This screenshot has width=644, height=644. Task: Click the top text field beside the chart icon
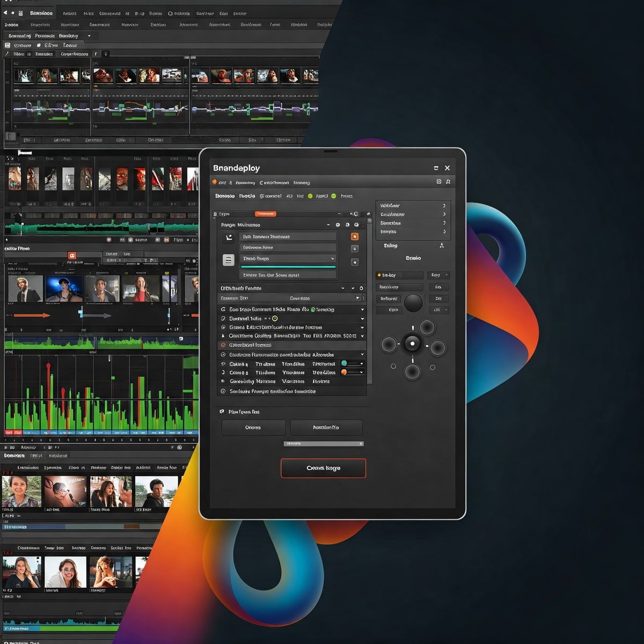(288, 237)
